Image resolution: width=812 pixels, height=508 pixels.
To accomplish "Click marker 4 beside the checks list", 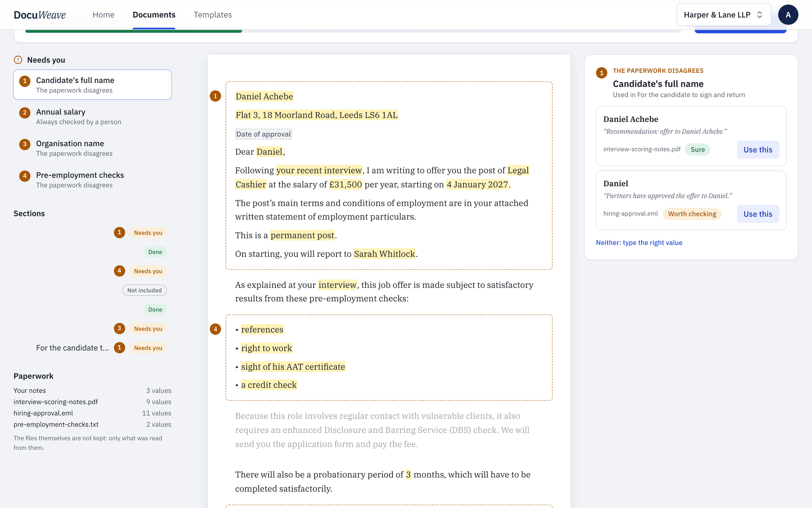I will [215, 329].
